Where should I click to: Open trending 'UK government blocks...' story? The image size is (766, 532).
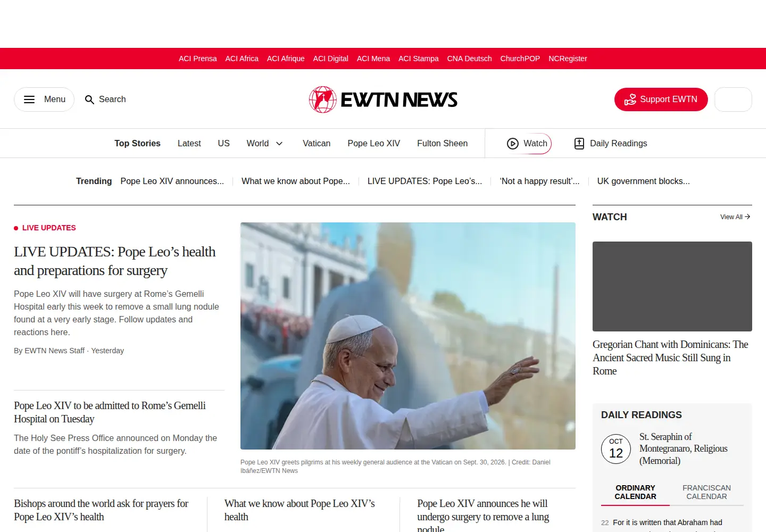click(x=643, y=181)
